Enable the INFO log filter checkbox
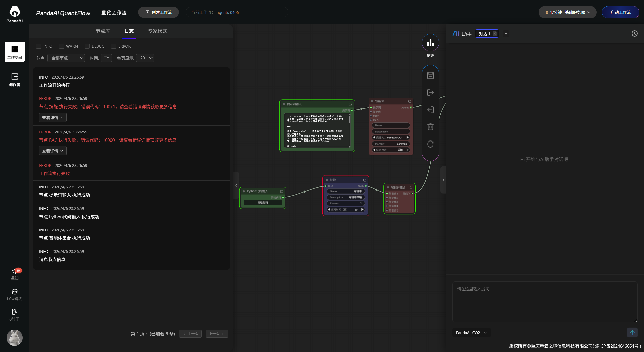Screen dimensions: 644x352 click(39, 46)
